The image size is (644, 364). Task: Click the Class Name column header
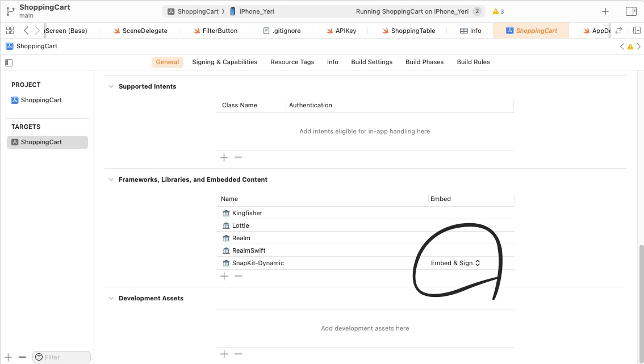[x=240, y=105]
